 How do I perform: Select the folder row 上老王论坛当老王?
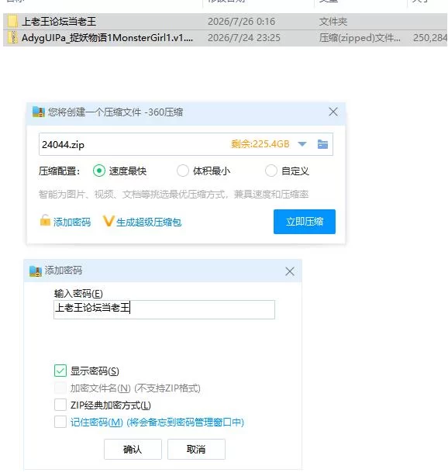pos(226,21)
